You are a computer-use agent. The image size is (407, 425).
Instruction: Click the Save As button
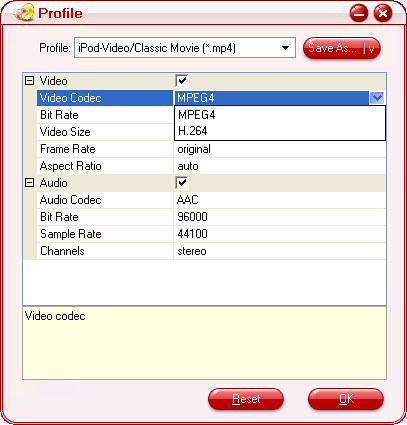(342, 48)
